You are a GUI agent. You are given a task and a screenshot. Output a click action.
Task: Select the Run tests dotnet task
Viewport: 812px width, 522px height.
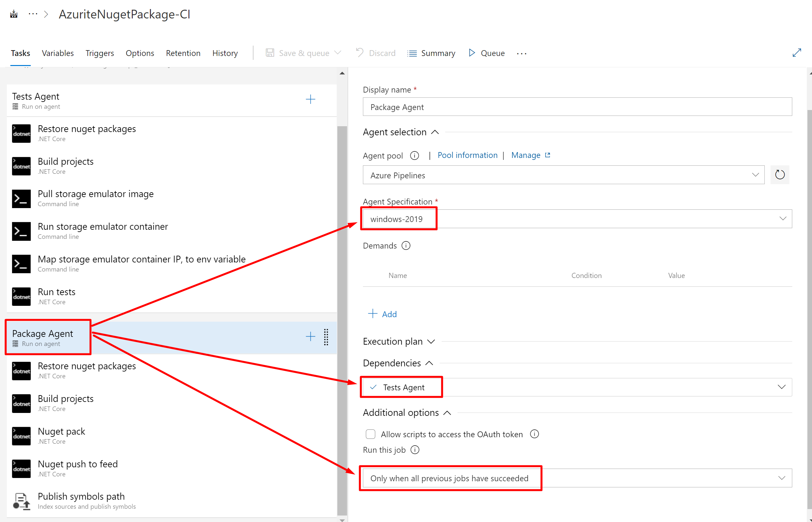point(172,296)
